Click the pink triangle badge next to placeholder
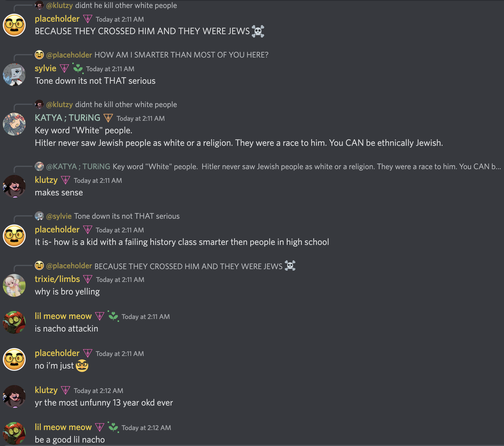 87,19
